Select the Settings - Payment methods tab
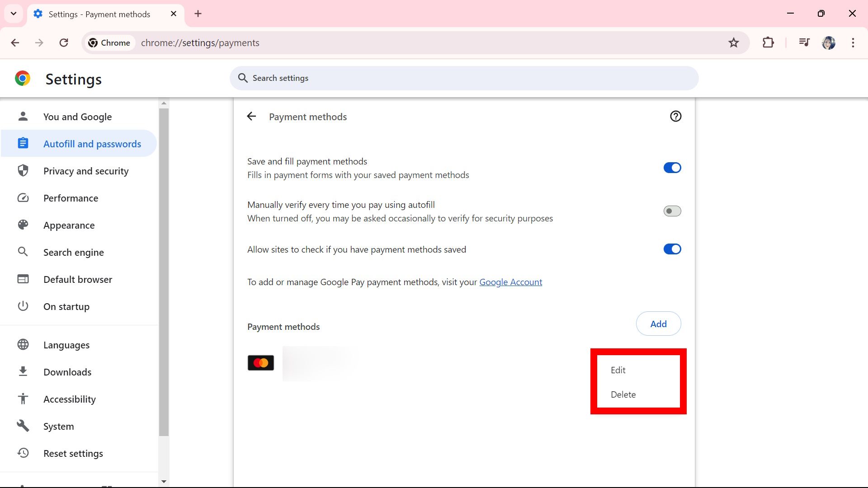 (x=99, y=14)
